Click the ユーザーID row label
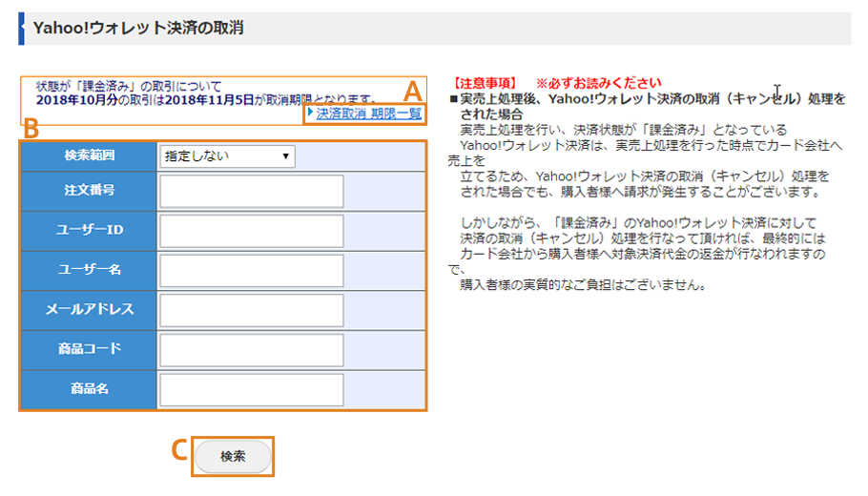 [x=89, y=230]
